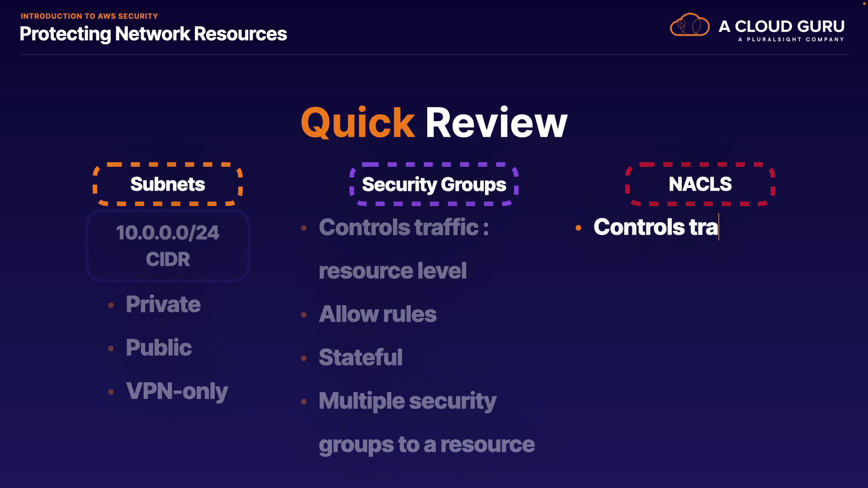
Task: Click the 'Private' subnet bullet item
Action: [163, 304]
